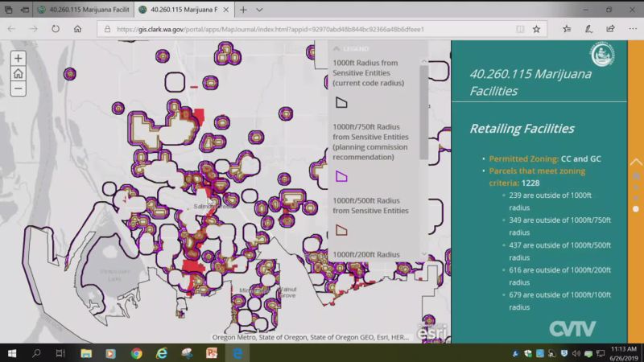The height and width of the screenshot is (362, 644).
Task: Go to previous section with up chevron
Action: tap(636, 162)
